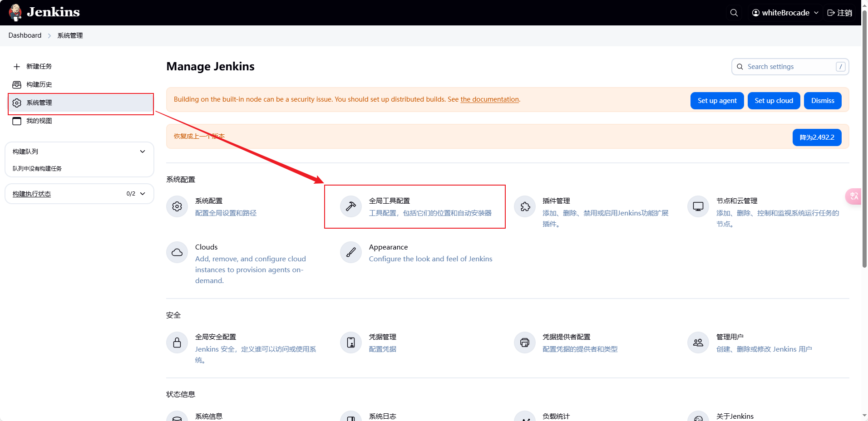Click the slash shortcut key hint
Viewport: 868px width, 421px height.
coord(841,67)
